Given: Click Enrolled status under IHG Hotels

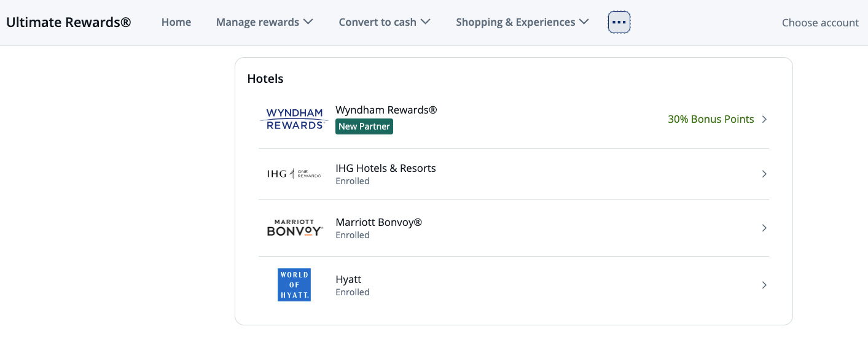Looking at the screenshot, I should pos(353,181).
